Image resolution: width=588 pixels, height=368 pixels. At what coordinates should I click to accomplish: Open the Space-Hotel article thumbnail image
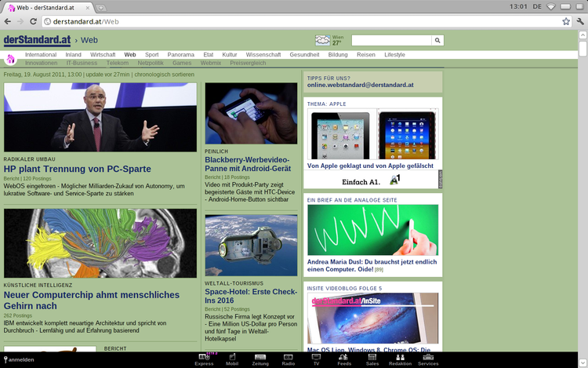[251, 246]
